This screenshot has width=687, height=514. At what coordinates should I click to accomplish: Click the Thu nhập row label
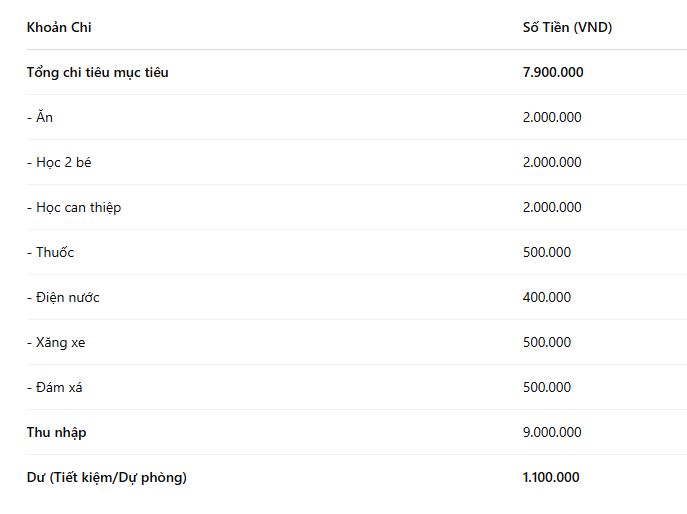[x=57, y=432]
